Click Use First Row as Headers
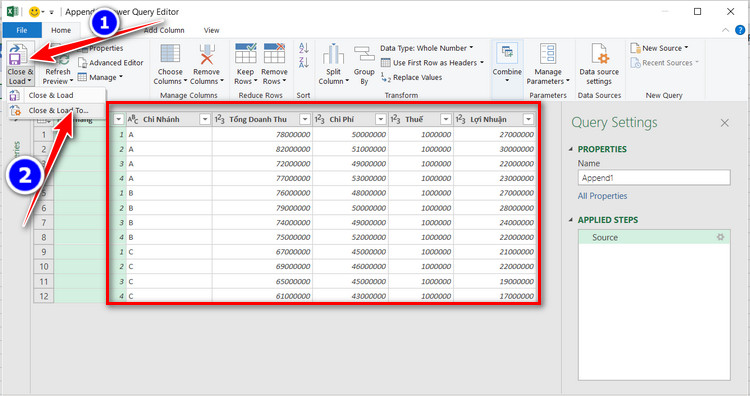Image resolution: width=750 pixels, height=396 pixels. (x=432, y=63)
